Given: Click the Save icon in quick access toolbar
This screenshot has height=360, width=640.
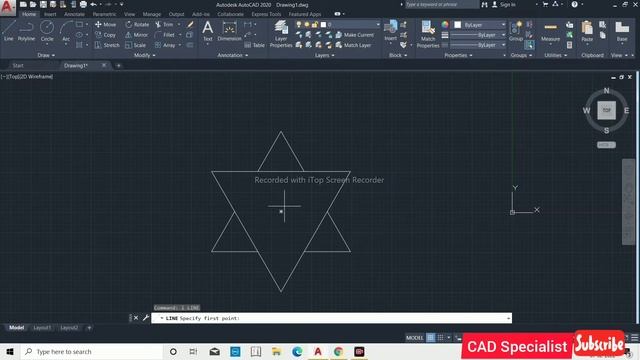Looking at the screenshot, I should (43, 4).
